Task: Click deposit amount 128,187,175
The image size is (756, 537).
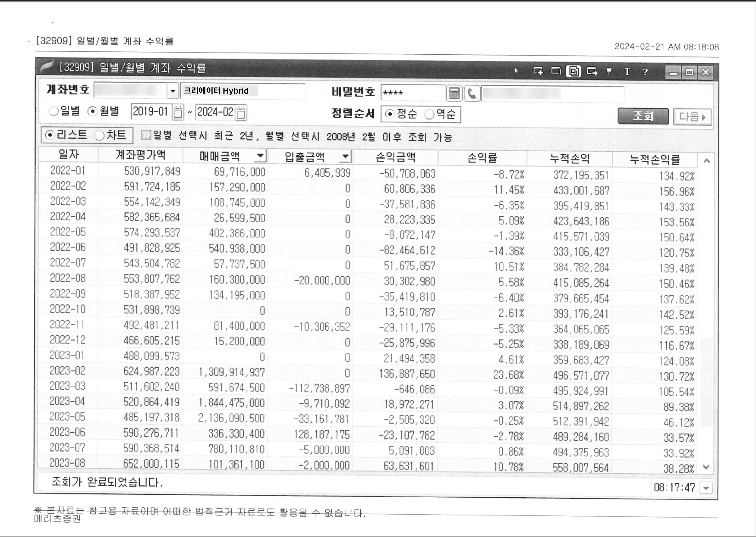Action: pos(321,434)
